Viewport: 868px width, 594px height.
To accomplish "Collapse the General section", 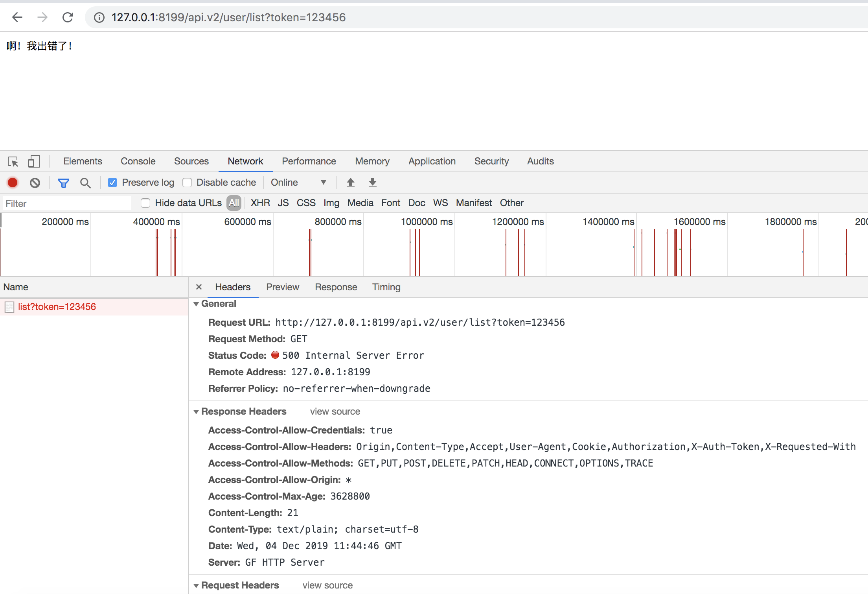I will click(196, 304).
